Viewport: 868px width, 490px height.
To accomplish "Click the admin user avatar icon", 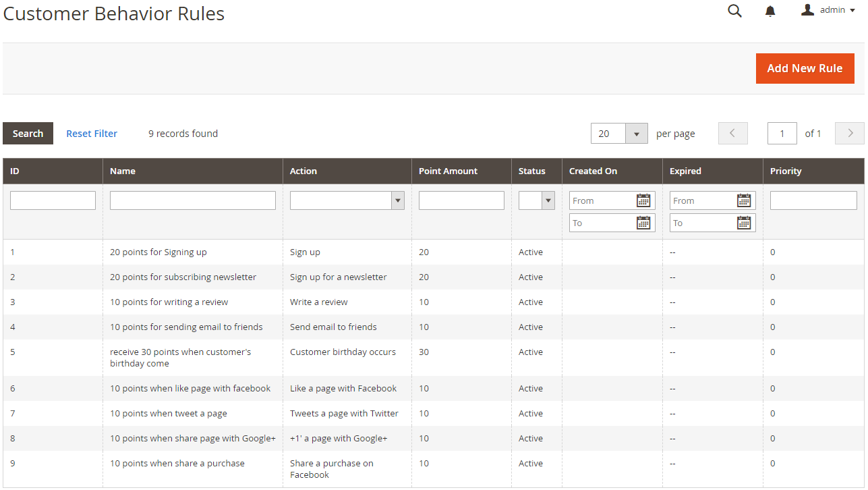I will coord(807,10).
